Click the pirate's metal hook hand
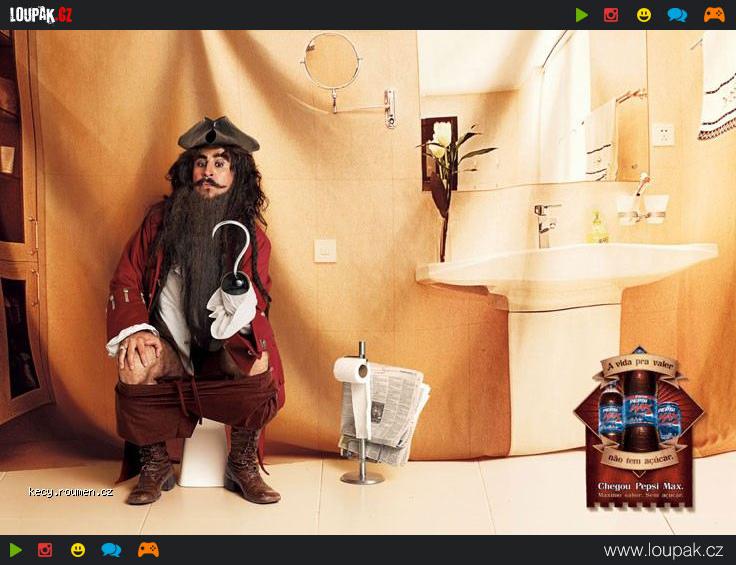Image resolution: width=736 pixels, height=565 pixels. (x=235, y=255)
